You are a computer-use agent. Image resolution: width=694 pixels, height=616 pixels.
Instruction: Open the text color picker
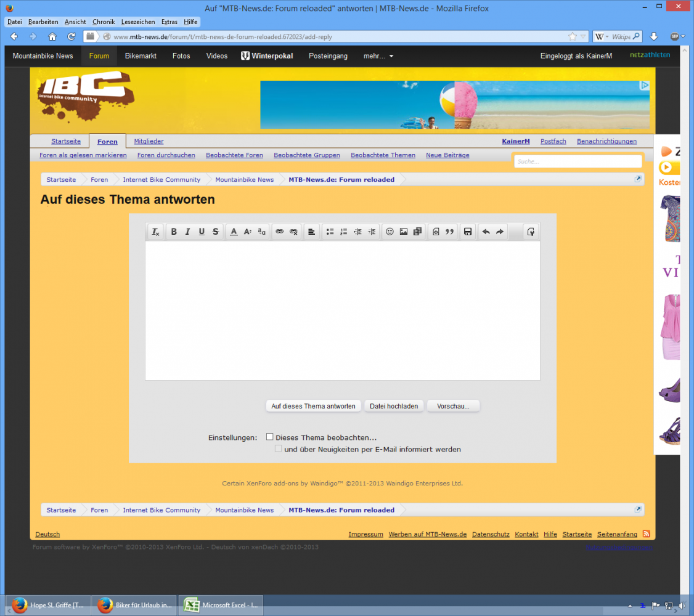tap(234, 232)
